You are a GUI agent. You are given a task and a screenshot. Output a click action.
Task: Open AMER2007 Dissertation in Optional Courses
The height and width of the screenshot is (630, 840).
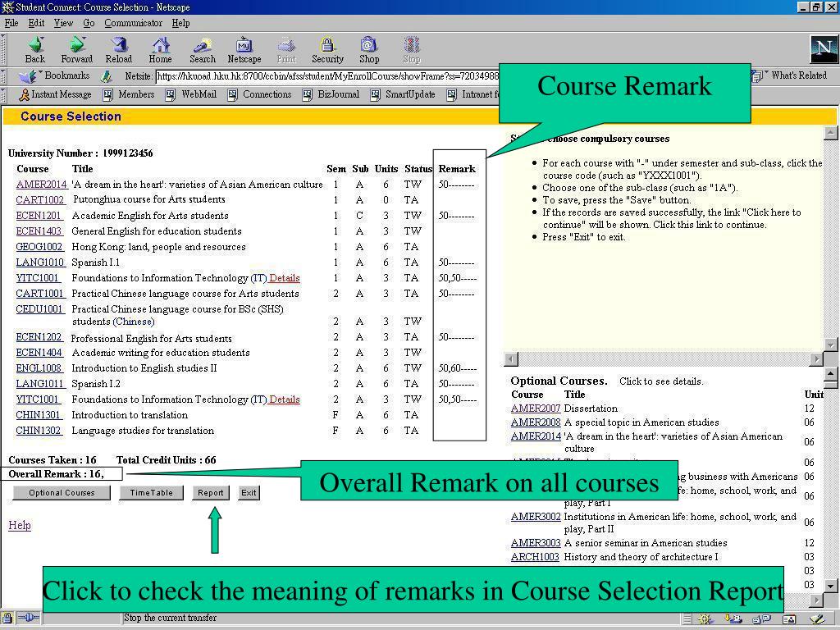[x=536, y=409]
